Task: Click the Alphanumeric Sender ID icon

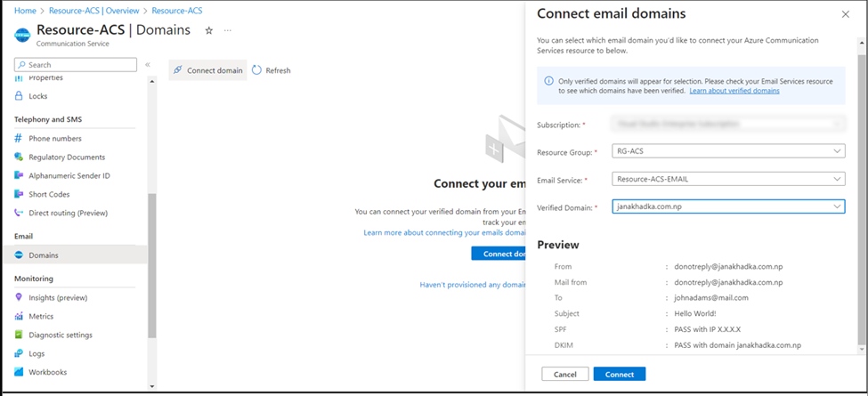Action: [19, 176]
